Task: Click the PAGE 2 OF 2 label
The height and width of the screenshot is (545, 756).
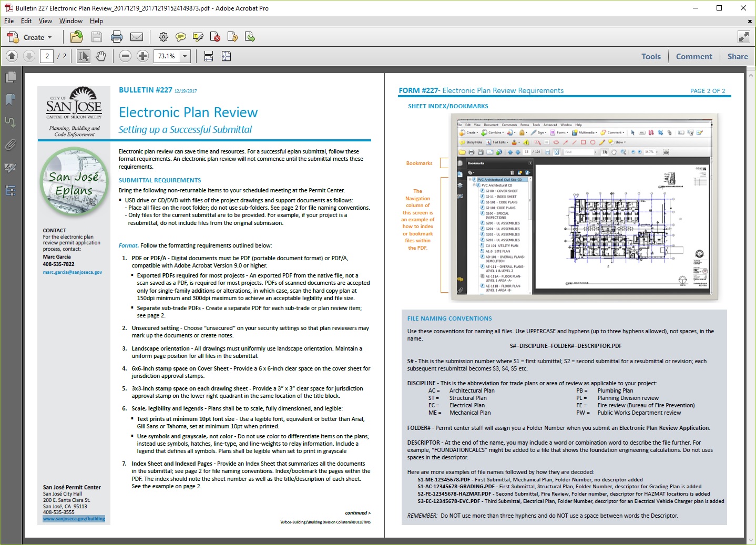Action: coord(708,91)
